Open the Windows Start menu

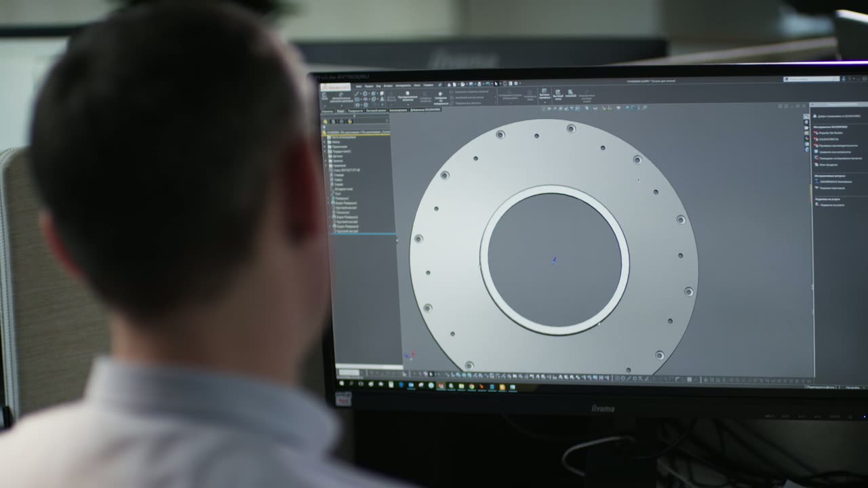(x=343, y=383)
